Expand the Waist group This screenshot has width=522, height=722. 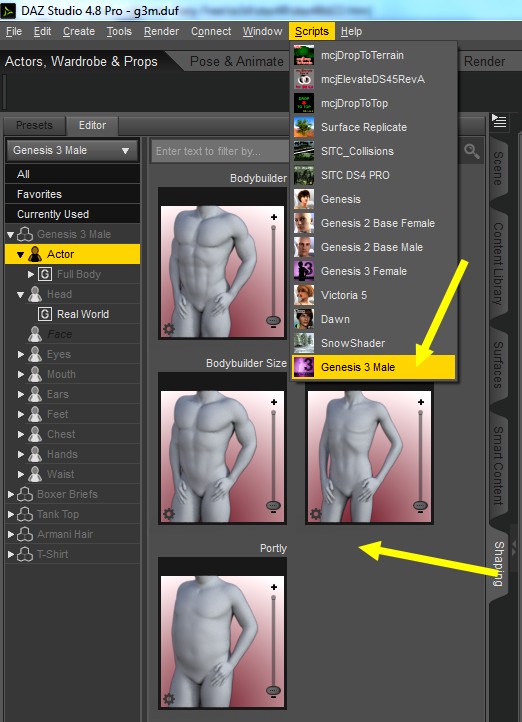(21, 474)
